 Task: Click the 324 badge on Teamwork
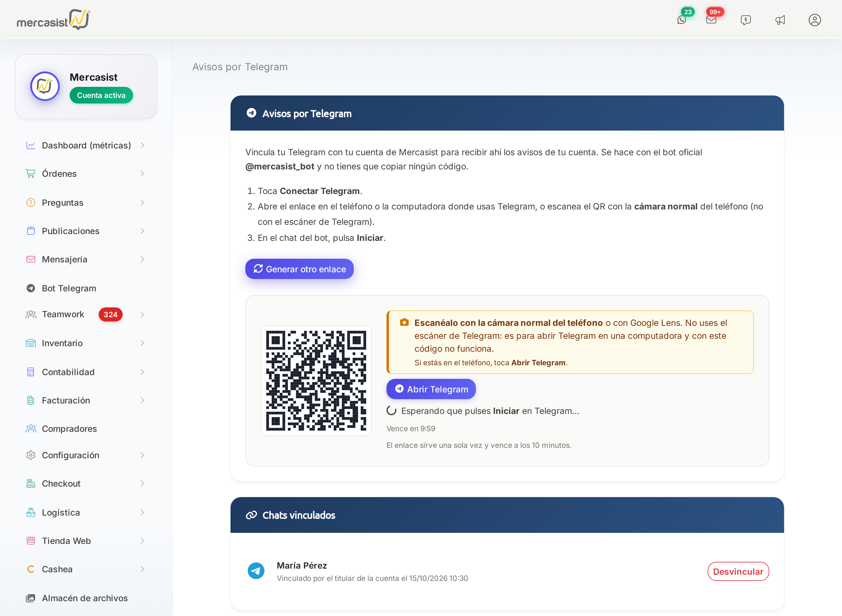click(x=110, y=314)
